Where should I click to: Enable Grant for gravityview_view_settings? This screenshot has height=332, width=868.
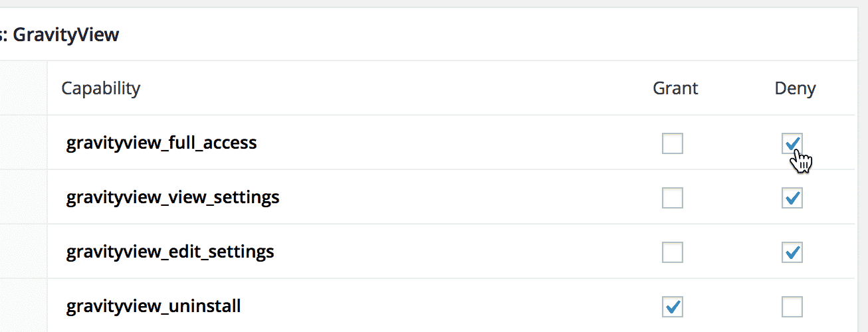(x=673, y=198)
